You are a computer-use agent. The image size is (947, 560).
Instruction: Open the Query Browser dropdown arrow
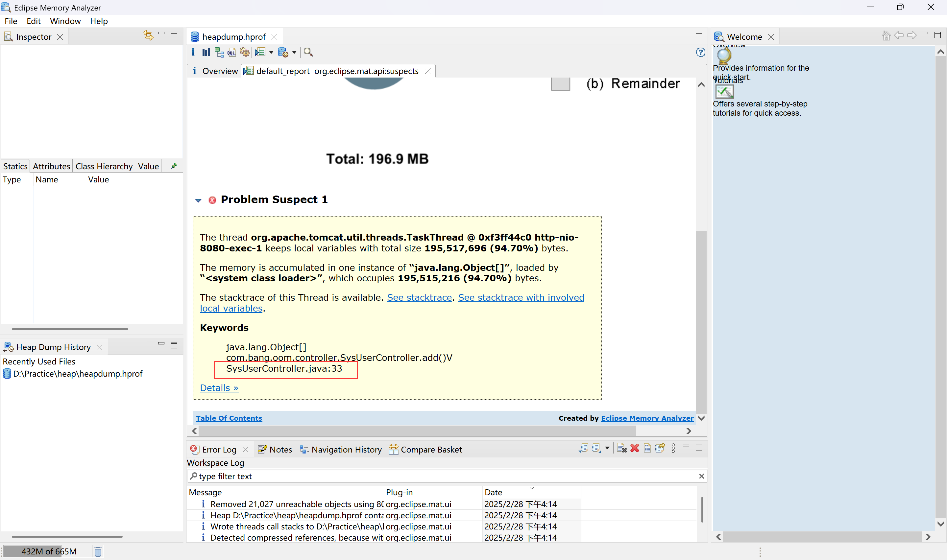[294, 52]
